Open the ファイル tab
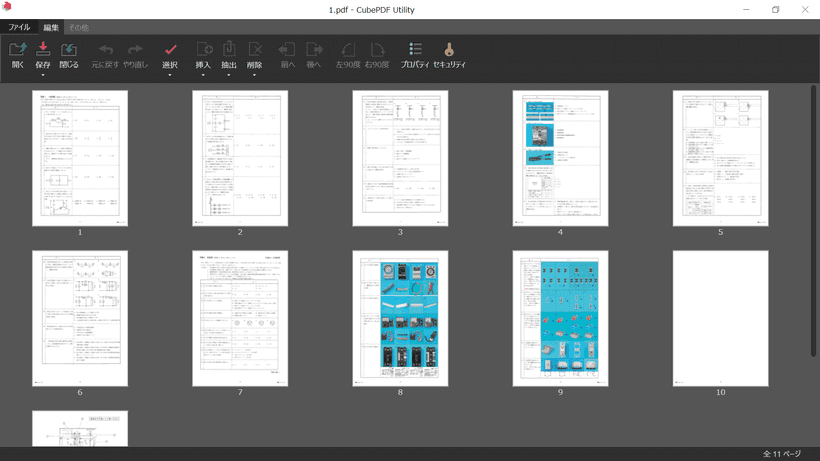Viewport: 820px width, 461px height. [19, 27]
